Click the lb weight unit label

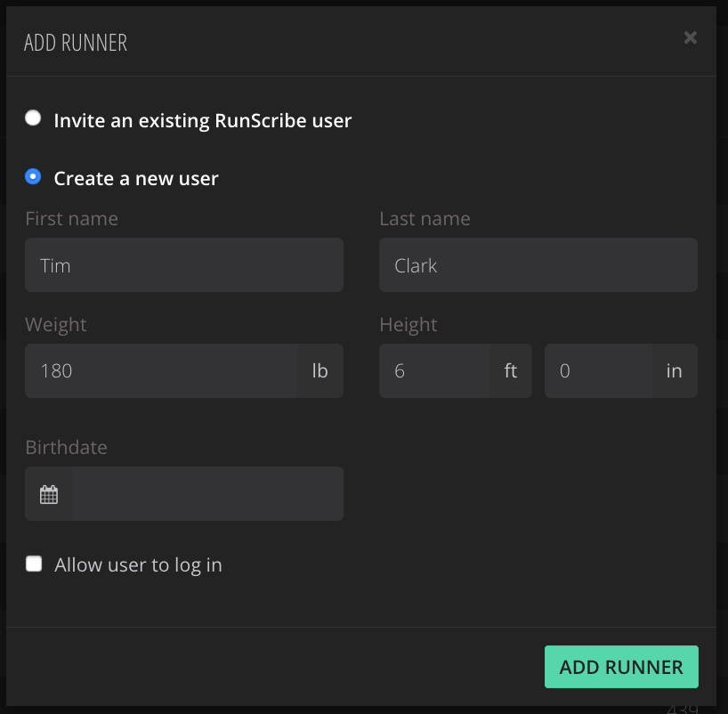320,370
